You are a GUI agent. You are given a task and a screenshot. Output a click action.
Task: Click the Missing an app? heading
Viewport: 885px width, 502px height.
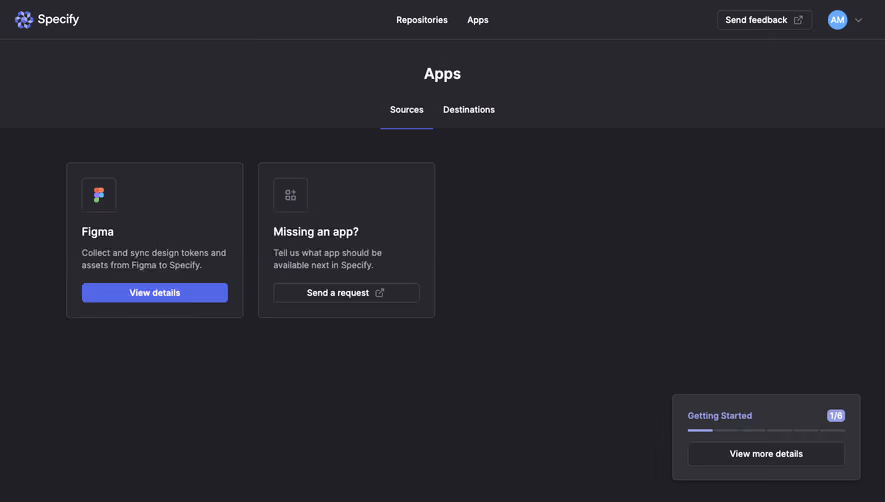coord(316,232)
